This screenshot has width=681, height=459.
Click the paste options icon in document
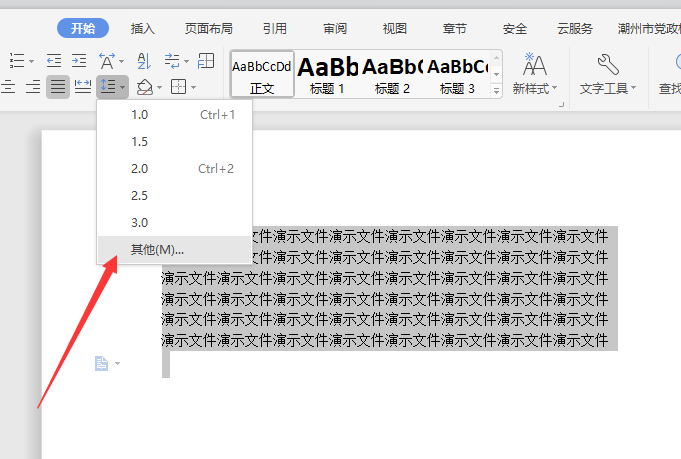tap(101, 363)
